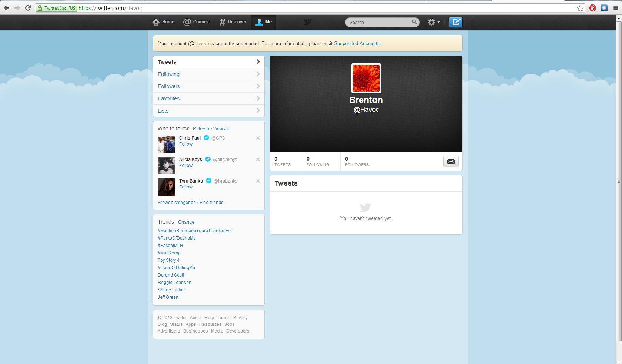Screen dimensions: 622x364
Task: Open the #MentionSomeoneYoureThankfulFor trend
Action: pos(195,231)
